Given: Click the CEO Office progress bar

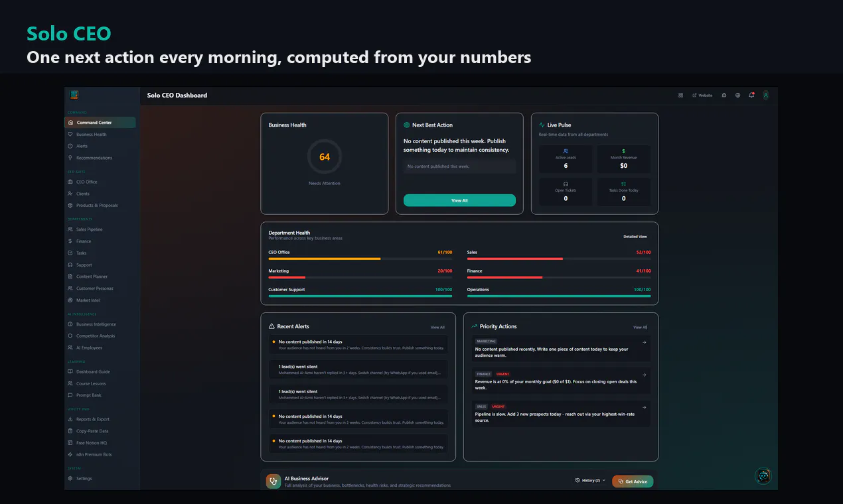Looking at the screenshot, I should pyautogui.click(x=360, y=259).
